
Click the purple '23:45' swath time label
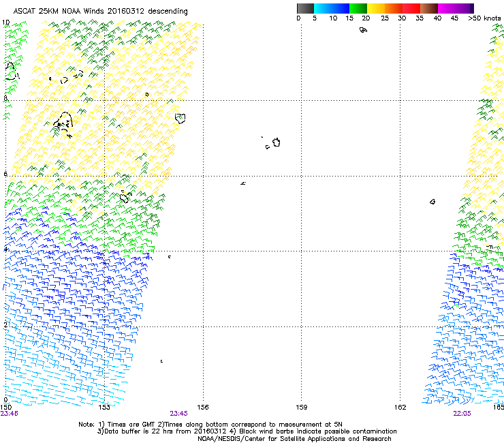point(178,414)
